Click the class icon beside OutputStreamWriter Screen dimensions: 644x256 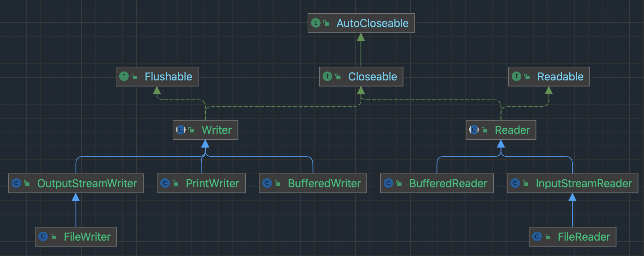pyautogui.click(x=16, y=183)
